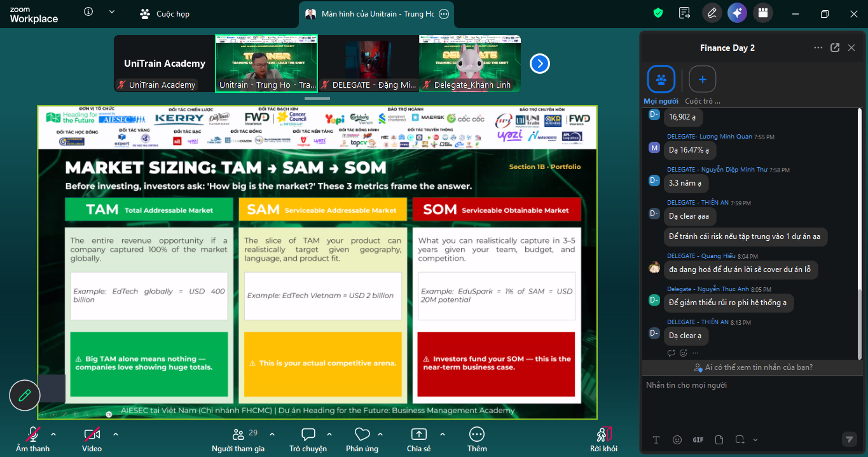Image resolution: width=868 pixels, height=457 pixels.
Task: Click sender name Delegate - Nguyễn Thục Anh
Action: tap(708, 289)
